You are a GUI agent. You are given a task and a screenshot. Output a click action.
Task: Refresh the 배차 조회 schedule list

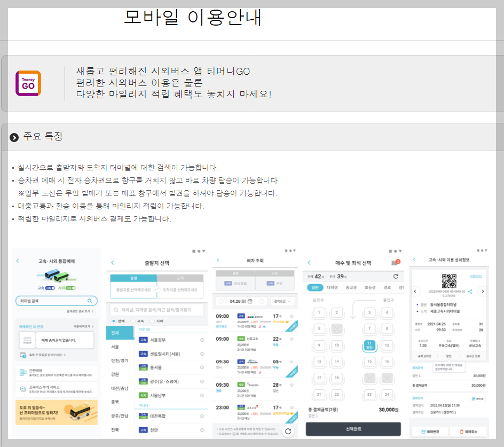point(288,431)
